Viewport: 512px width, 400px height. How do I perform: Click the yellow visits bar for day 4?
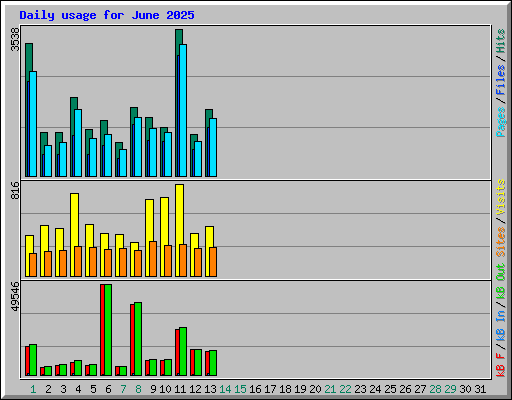coord(74,219)
